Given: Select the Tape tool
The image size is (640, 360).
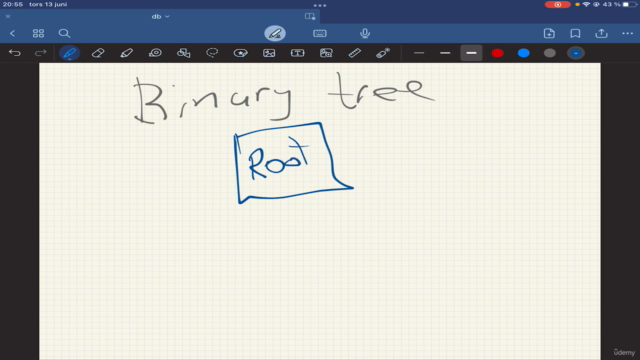Looking at the screenshot, I should pyautogui.click(x=155, y=53).
